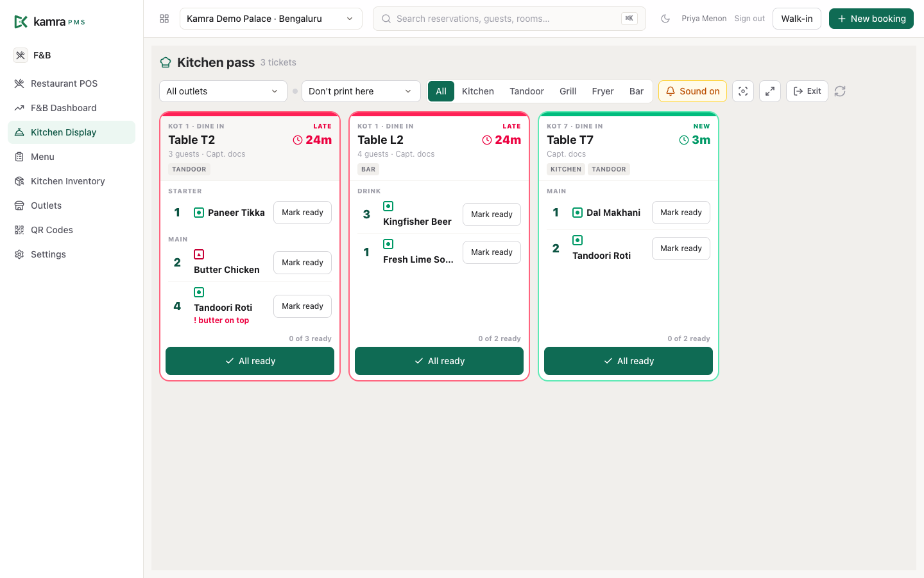Mark Kingfisher Beer as ready
Image resolution: width=924 pixels, height=578 pixels.
(x=492, y=215)
